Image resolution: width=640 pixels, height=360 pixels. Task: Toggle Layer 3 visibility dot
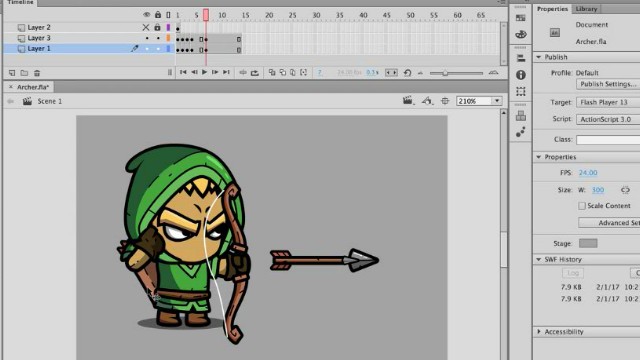[x=147, y=38]
